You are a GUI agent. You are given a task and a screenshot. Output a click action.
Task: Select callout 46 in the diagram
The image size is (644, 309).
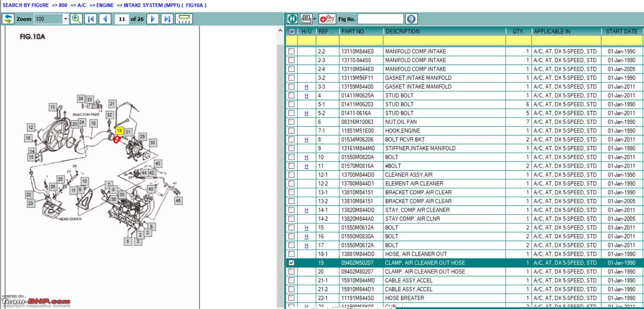178,201
